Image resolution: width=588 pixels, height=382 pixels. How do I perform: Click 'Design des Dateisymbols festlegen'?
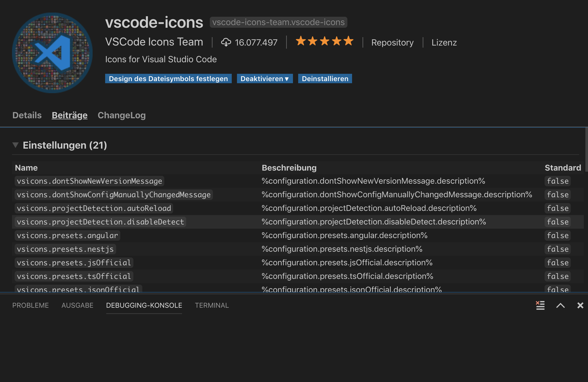(x=168, y=78)
